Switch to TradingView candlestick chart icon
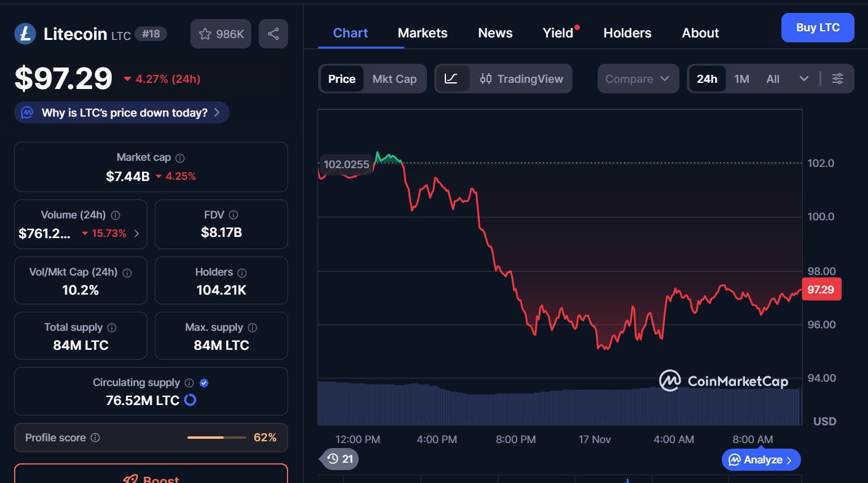Image resolution: width=868 pixels, height=483 pixels. (485, 79)
